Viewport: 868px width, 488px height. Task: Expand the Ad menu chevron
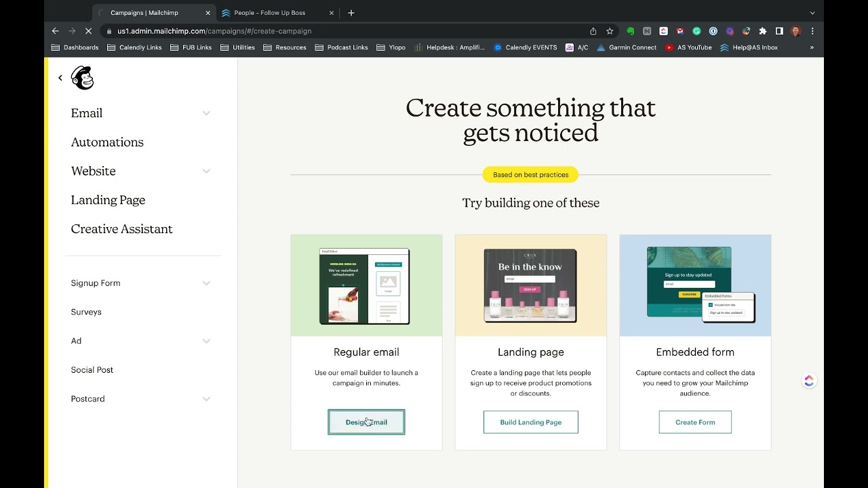(x=206, y=341)
